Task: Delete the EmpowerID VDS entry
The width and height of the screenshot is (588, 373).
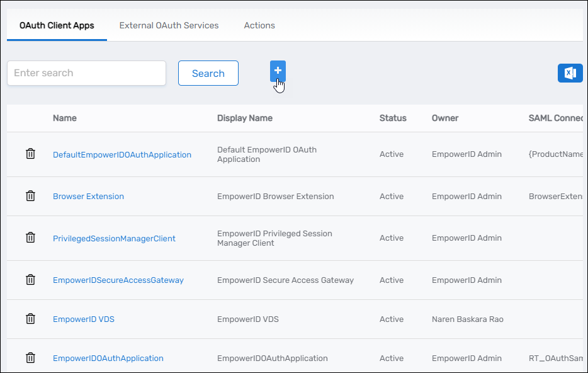Action: point(30,318)
